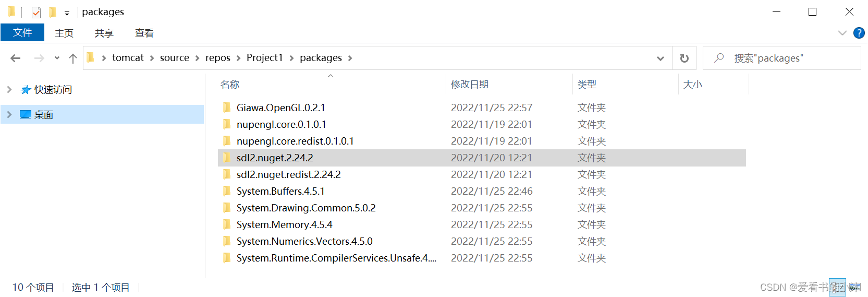868x297 pixels.
Task: Select the sdl2.nuget.2.24.2 folder icon
Action: click(227, 158)
